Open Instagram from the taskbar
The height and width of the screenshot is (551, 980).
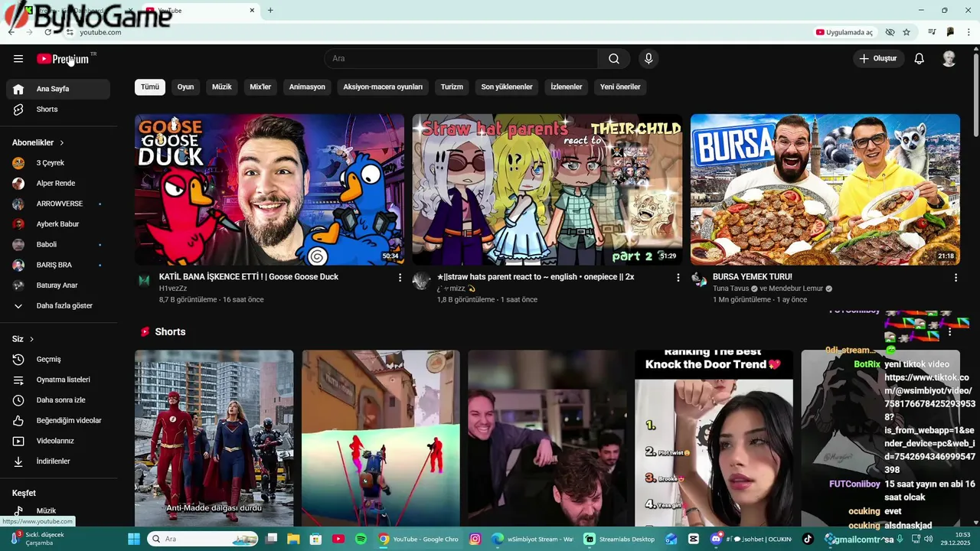click(475, 539)
